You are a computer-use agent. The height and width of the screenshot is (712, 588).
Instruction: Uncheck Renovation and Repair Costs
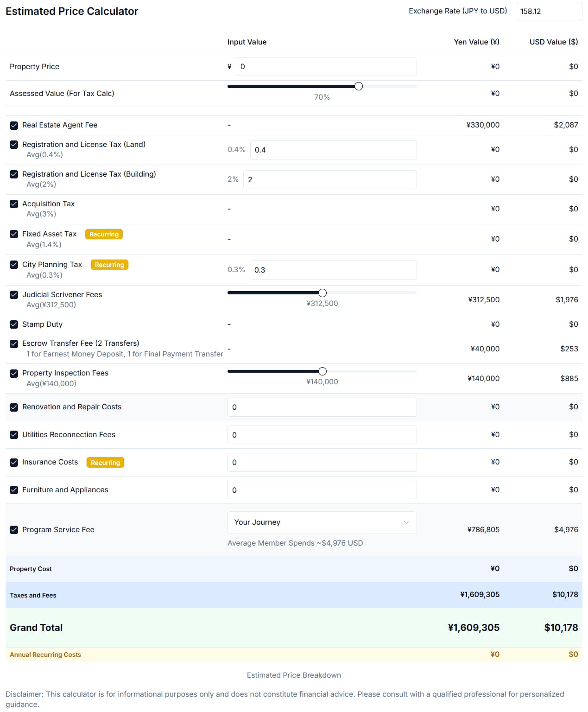(14, 407)
